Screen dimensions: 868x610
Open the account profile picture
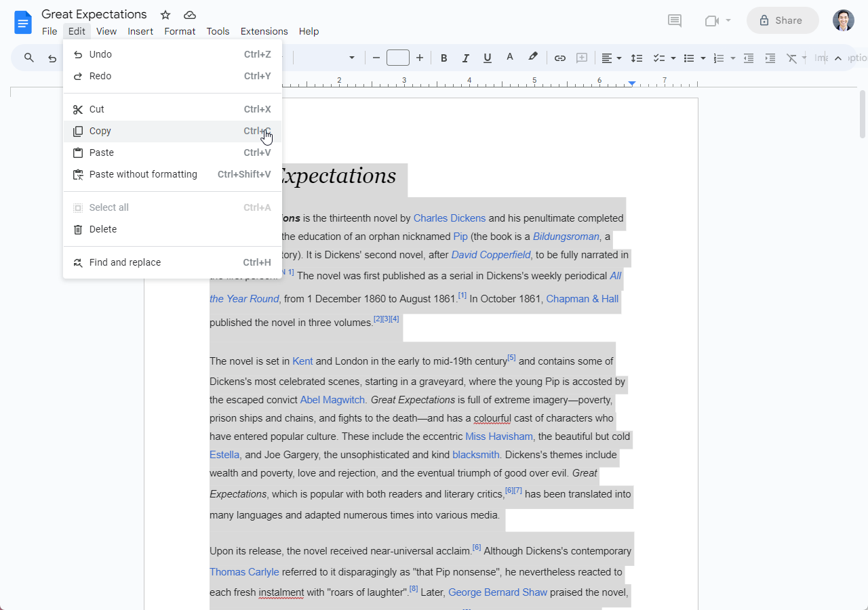[x=844, y=20]
